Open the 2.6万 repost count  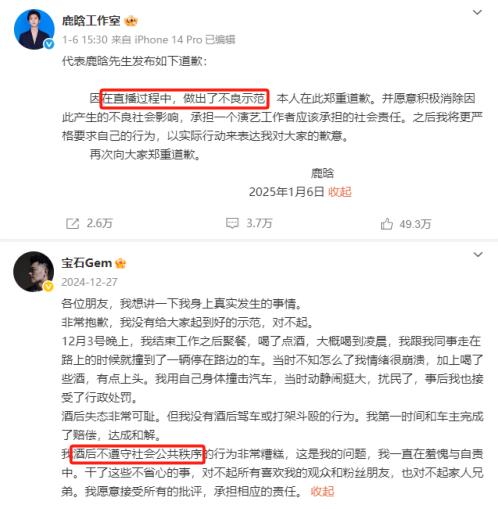pos(100,223)
